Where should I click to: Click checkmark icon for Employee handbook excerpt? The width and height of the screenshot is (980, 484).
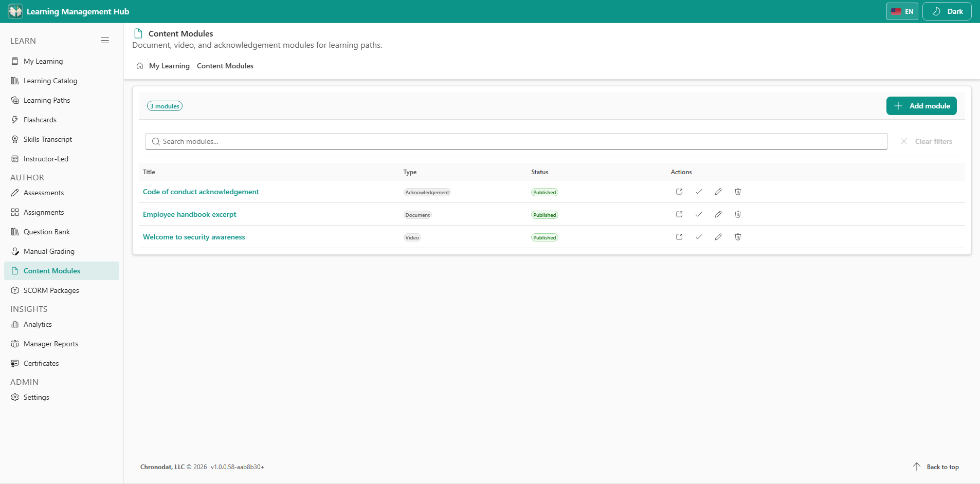(x=699, y=214)
